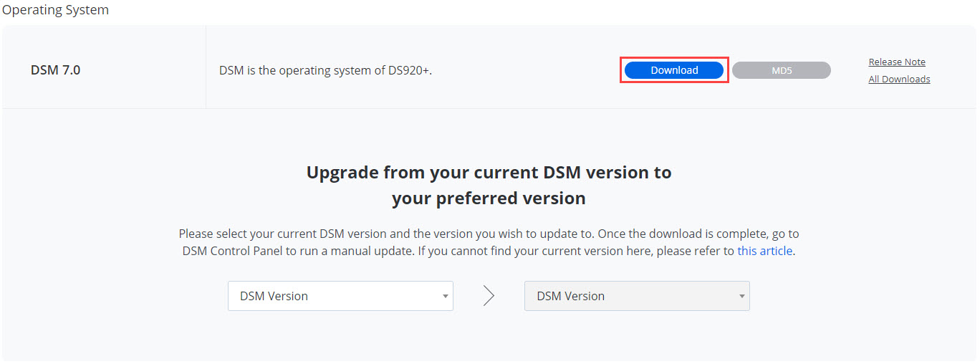Click the blue Download button

pyautogui.click(x=674, y=70)
